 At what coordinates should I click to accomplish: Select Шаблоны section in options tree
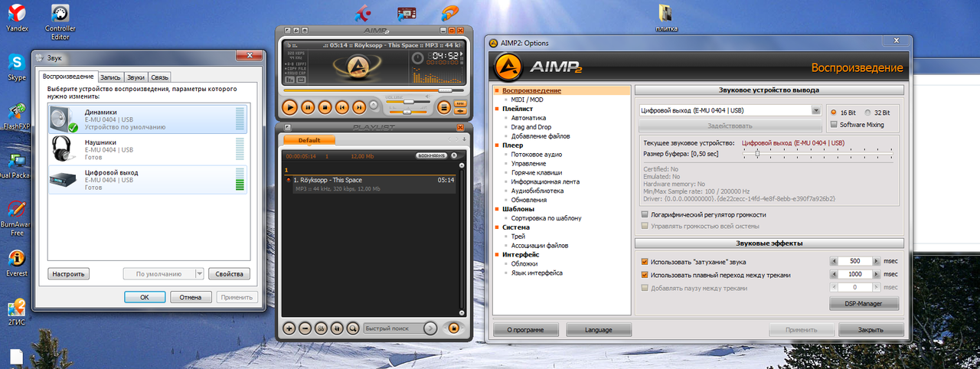pos(518,209)
